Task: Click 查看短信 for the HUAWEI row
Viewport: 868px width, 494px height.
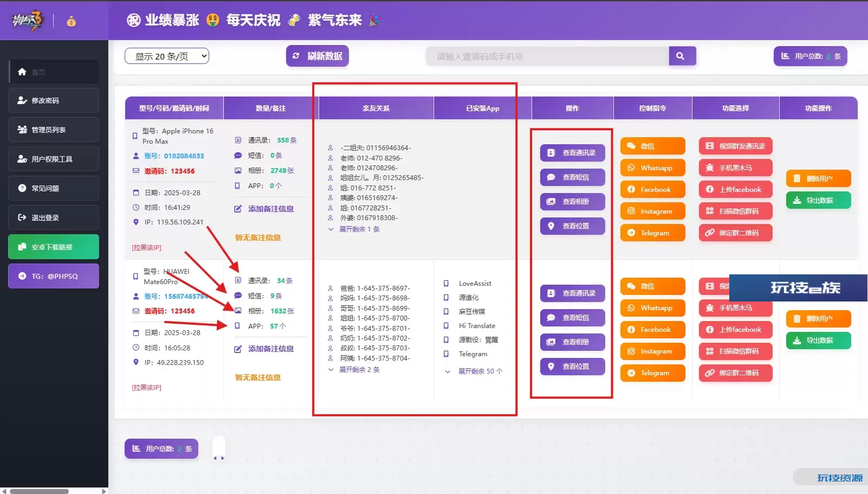Action: 572,318
